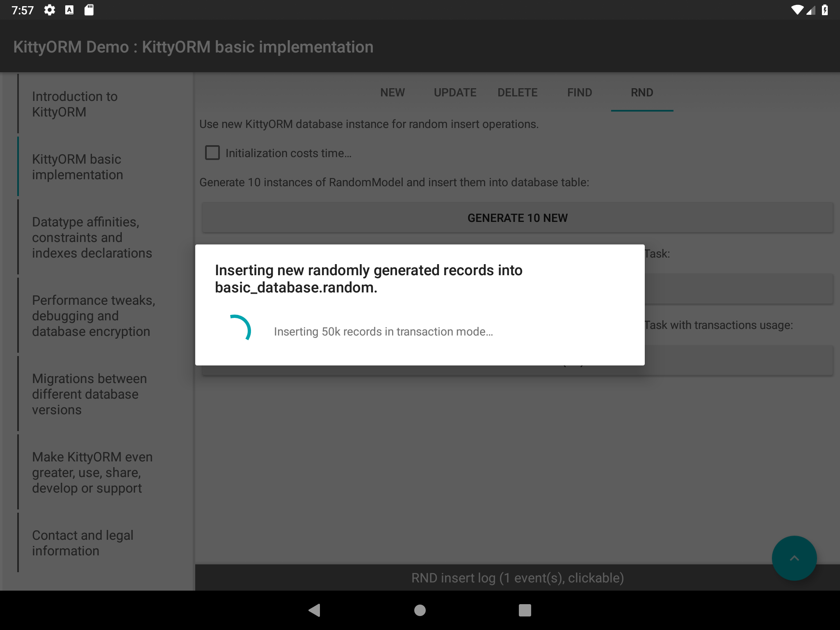Viewport: 840px width, 630px height.
Task: Tap the cellular signal status icon
Action: tap(811, 10)
